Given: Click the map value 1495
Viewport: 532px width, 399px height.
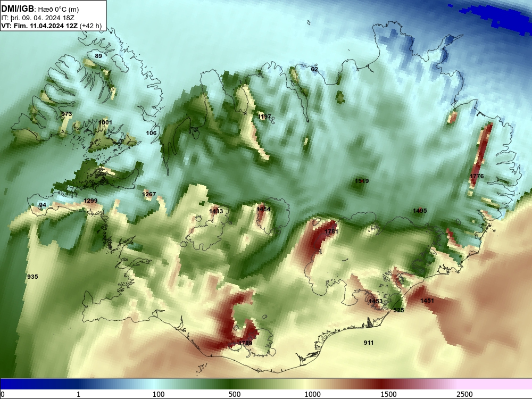Looking at the screenshot, I should click(420, 211).
